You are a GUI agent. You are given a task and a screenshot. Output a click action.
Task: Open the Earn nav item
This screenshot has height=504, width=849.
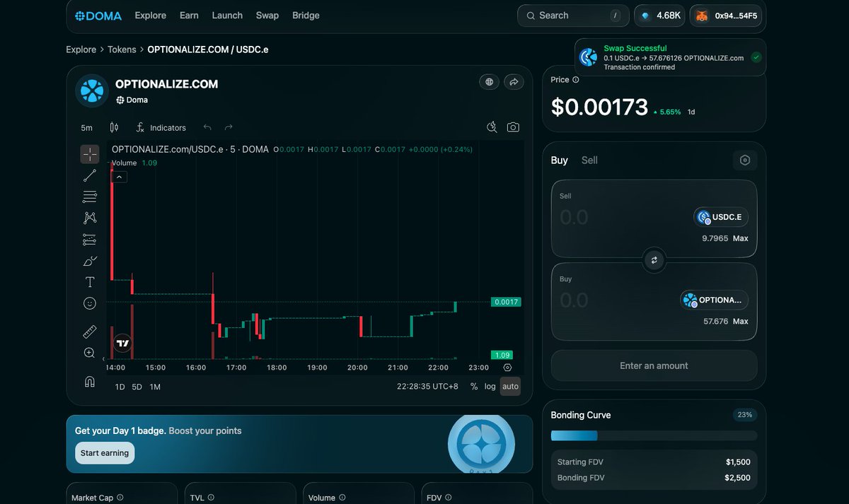click(x=189, y=16)
